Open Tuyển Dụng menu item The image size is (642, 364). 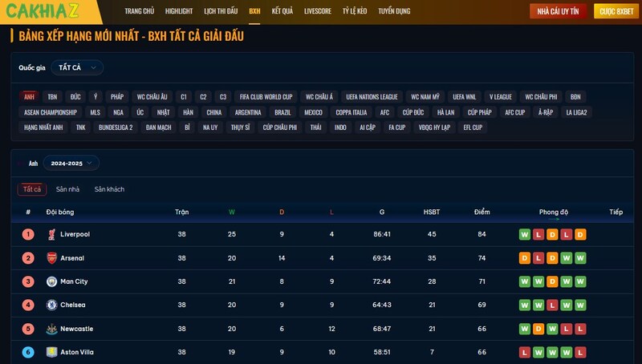pos(394,11)
